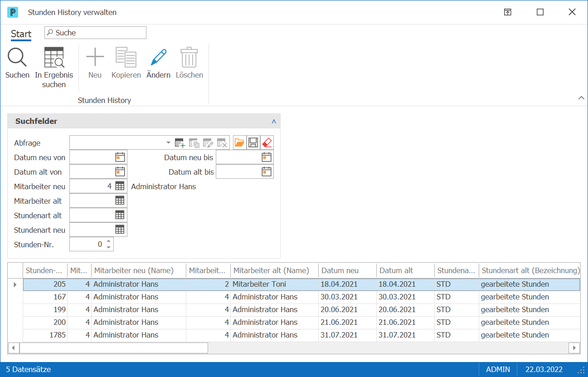Collapse the ribbon with the chevron

(x=581, y=98)
